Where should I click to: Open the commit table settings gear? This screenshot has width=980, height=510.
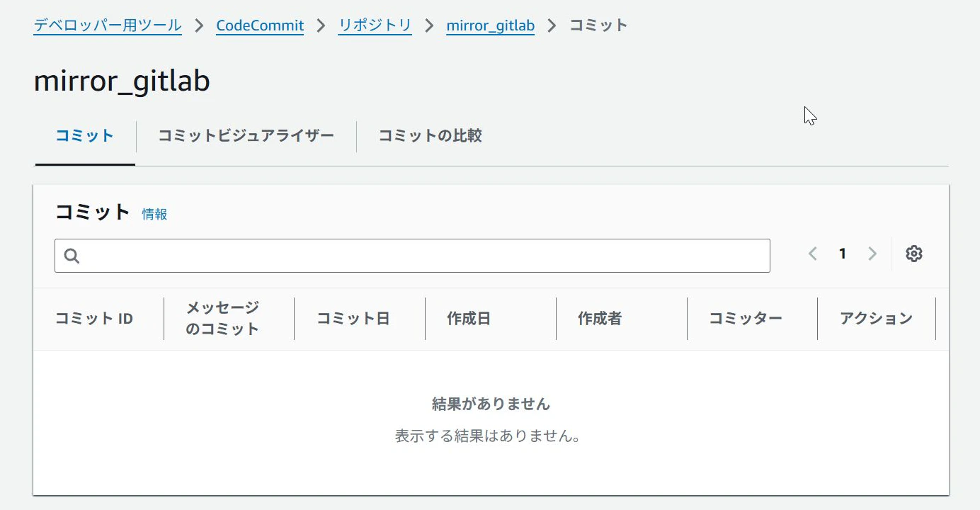coord(914,254)
